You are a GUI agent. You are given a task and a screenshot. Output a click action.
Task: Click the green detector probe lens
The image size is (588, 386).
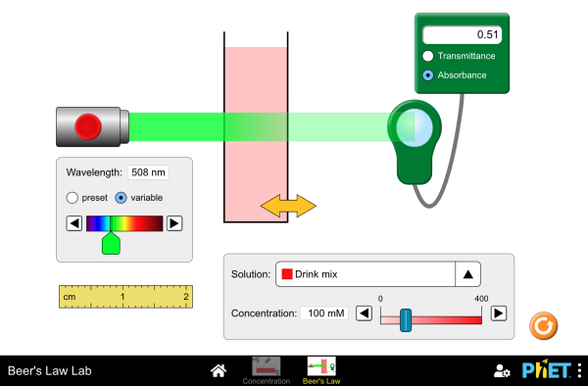(415, 127)
